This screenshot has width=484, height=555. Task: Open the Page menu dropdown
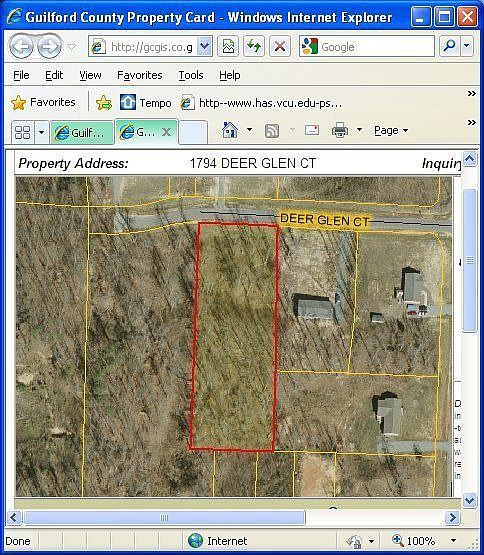[x=391, y=131]
